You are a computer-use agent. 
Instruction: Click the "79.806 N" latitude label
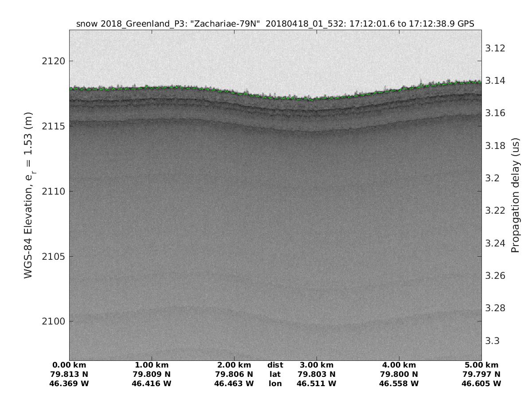coord(235,374)
